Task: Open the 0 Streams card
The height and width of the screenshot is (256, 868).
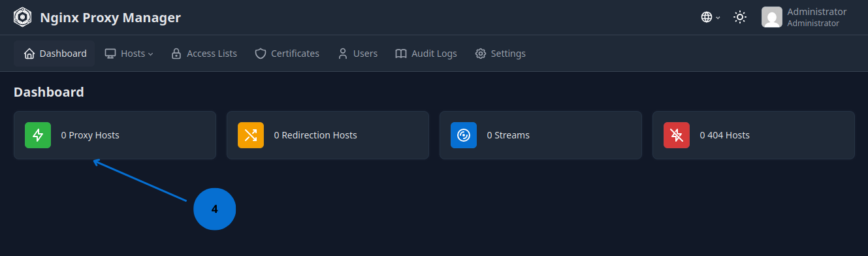Action: click(x=541, y=135)
